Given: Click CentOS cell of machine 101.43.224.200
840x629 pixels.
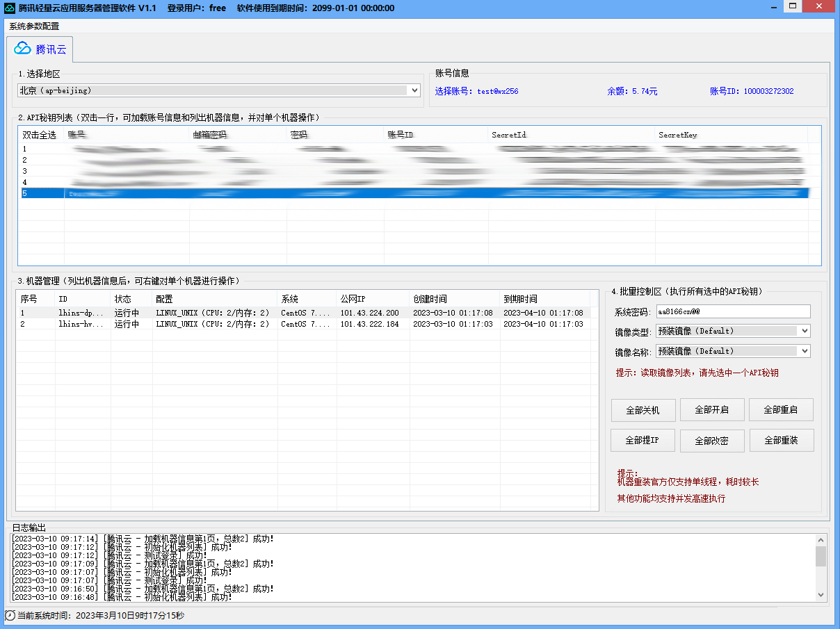Looking at the screenshot, I should tap(307, 313).
